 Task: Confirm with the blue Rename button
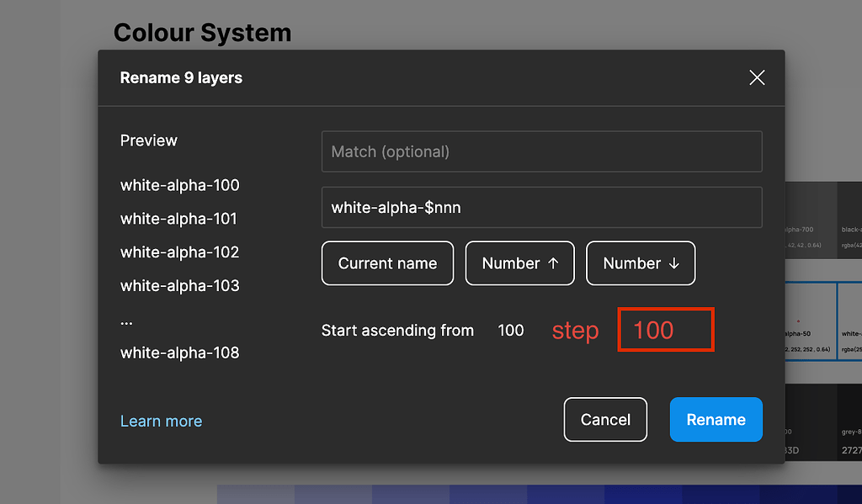(x=716, y=419)
